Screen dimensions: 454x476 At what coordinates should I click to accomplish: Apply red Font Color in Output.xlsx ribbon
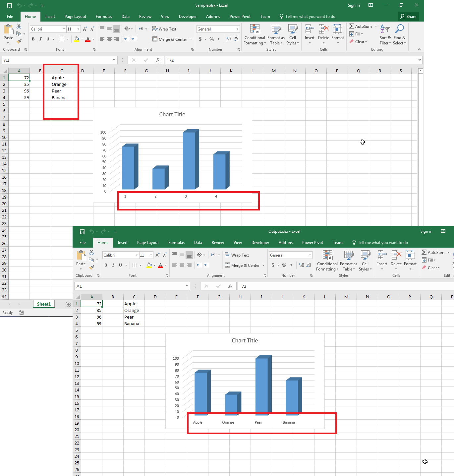160,265
